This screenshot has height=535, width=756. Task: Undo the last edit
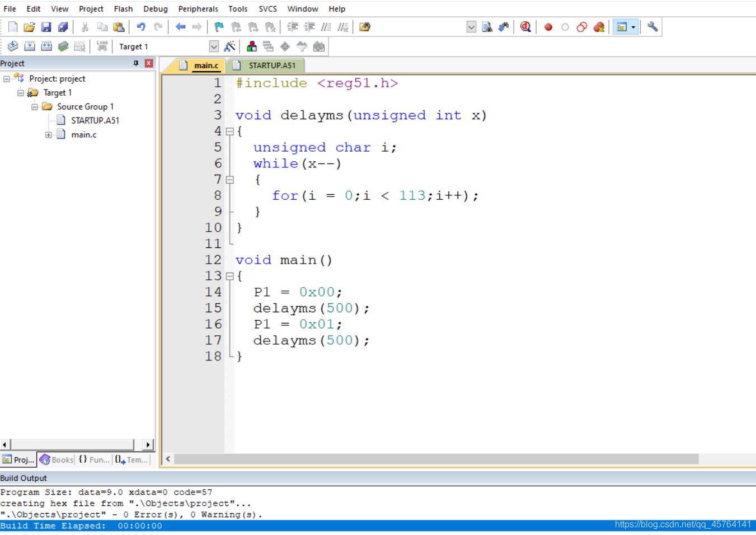(141, 27)
